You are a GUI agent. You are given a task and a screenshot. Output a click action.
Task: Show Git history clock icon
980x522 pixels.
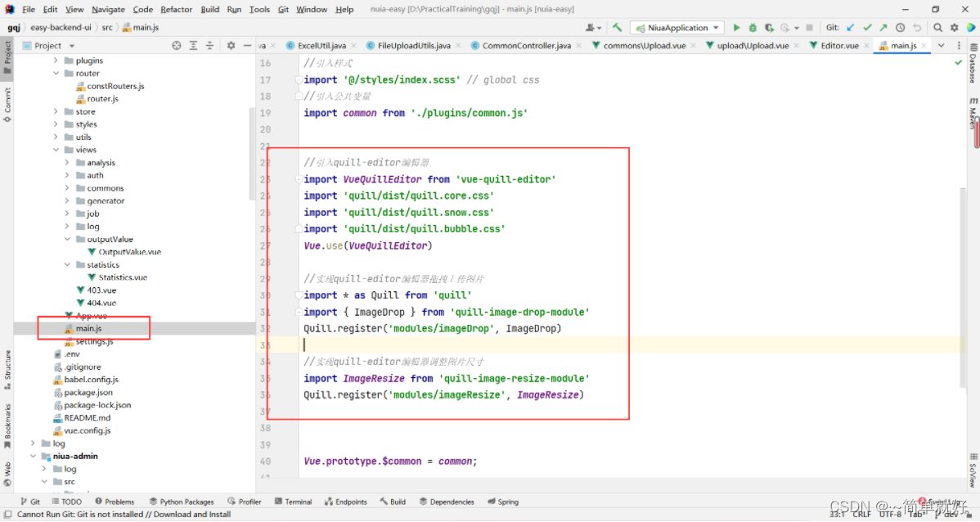[x=901, y=28]
